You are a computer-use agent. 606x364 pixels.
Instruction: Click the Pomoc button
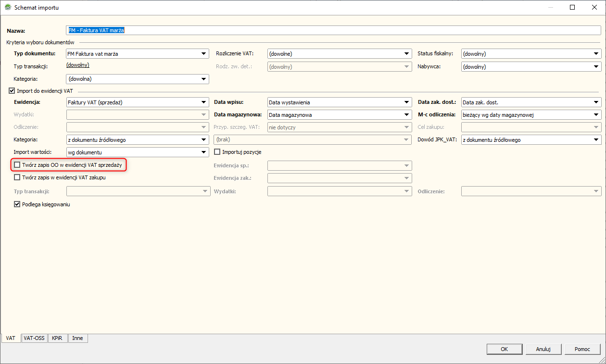pyautogui.click(x=583, y=350)
